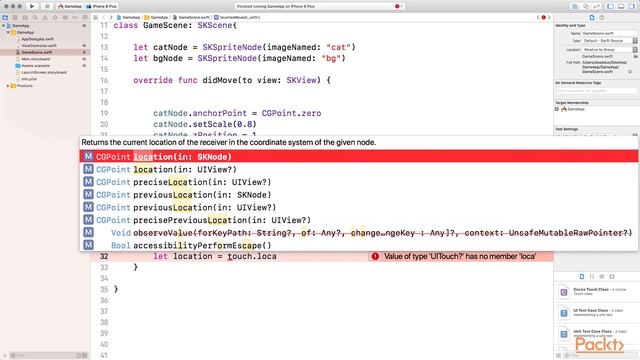
Task: Open ViewController.swift in navigator
Action: (39, 46)
